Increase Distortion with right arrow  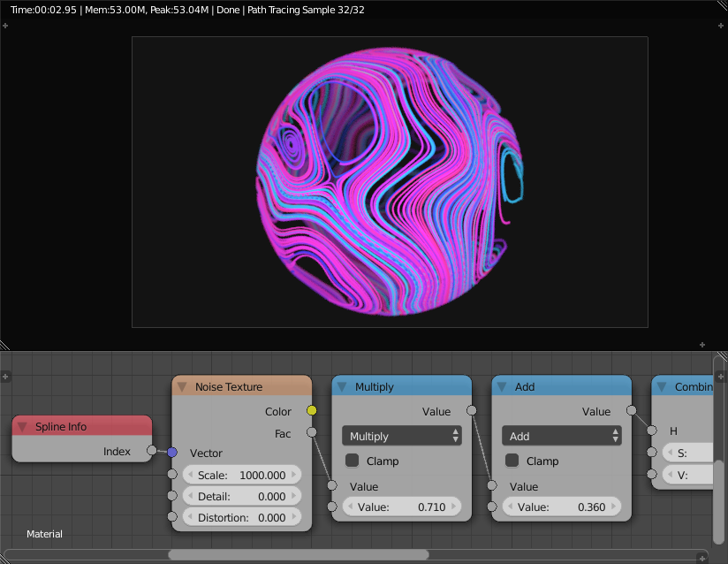coord(294,517)
